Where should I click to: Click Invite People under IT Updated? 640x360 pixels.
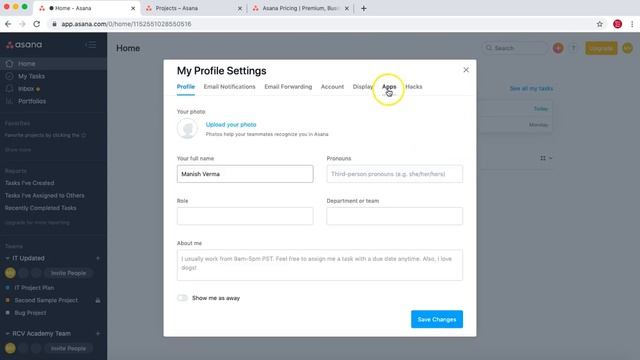point(68,273)
